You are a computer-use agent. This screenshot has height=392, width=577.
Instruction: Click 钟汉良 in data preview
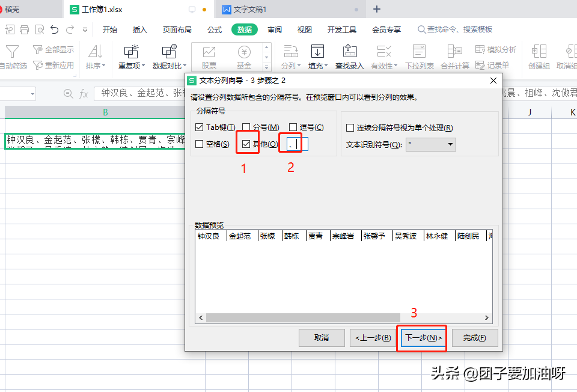click(209, 236)
